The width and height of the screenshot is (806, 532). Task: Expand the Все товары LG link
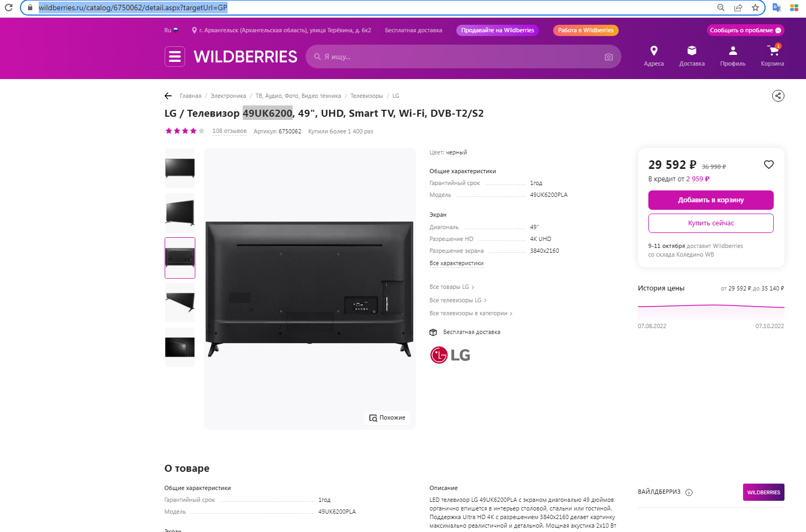[x=452, y=287]
